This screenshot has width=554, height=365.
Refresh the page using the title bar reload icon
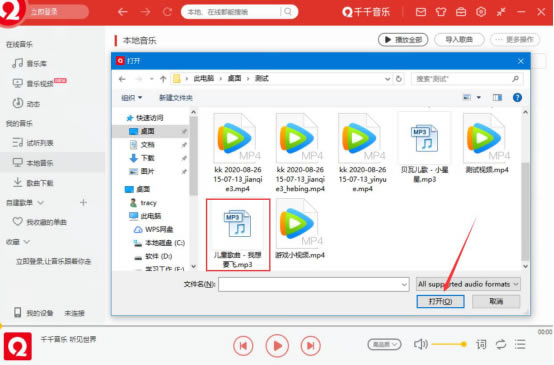(x=167, y=12)
